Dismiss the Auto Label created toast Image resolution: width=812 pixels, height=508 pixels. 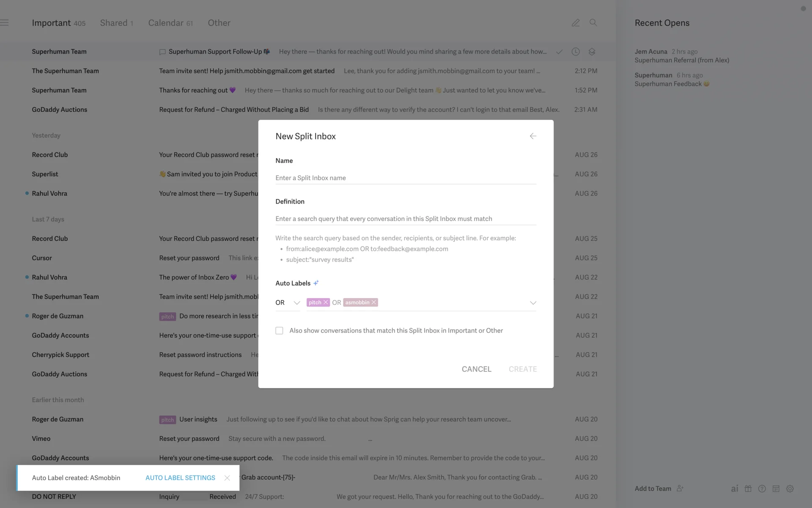227,478
